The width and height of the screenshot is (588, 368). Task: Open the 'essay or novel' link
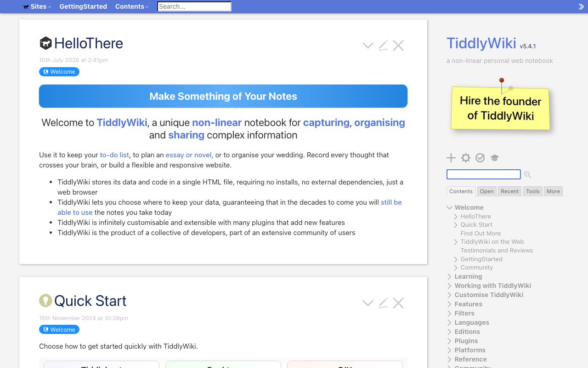click(188, 155)
